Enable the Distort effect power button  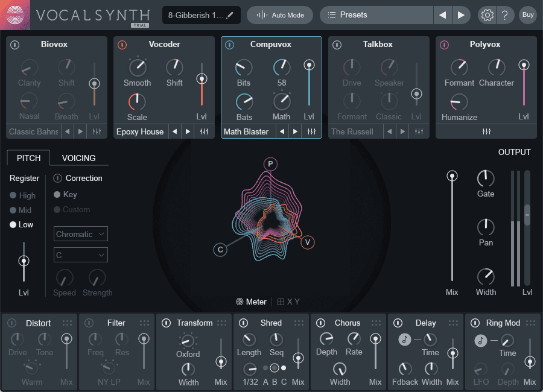click(x=12, y=323)
